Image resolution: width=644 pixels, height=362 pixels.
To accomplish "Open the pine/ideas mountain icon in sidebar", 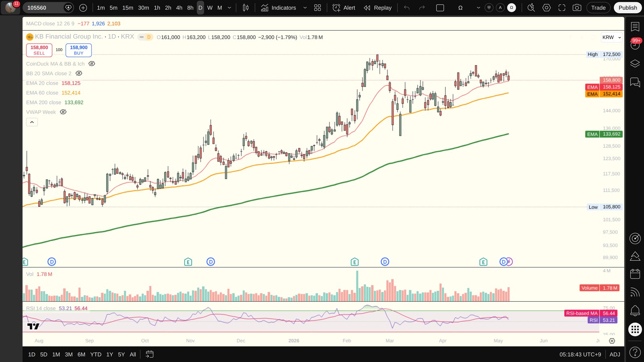I will (635, 256).
